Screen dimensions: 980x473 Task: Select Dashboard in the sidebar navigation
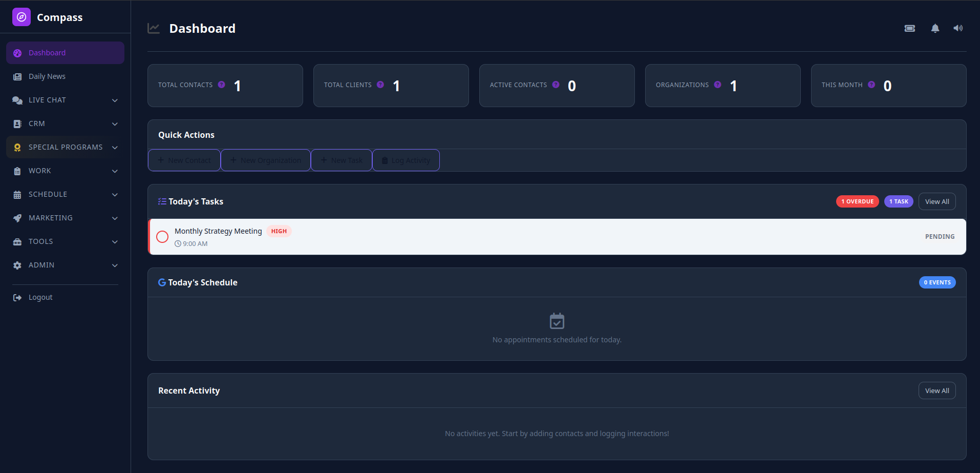[x=47, y=52]
